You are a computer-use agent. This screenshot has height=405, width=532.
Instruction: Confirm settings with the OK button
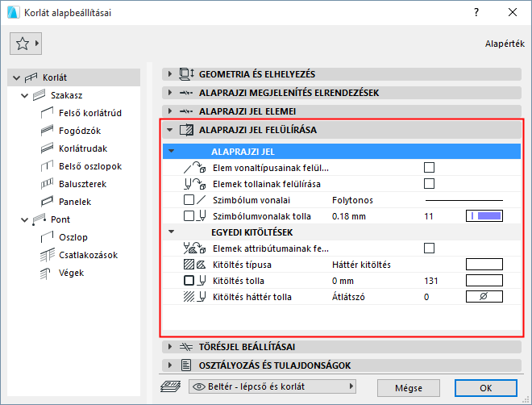click(486, 388)
